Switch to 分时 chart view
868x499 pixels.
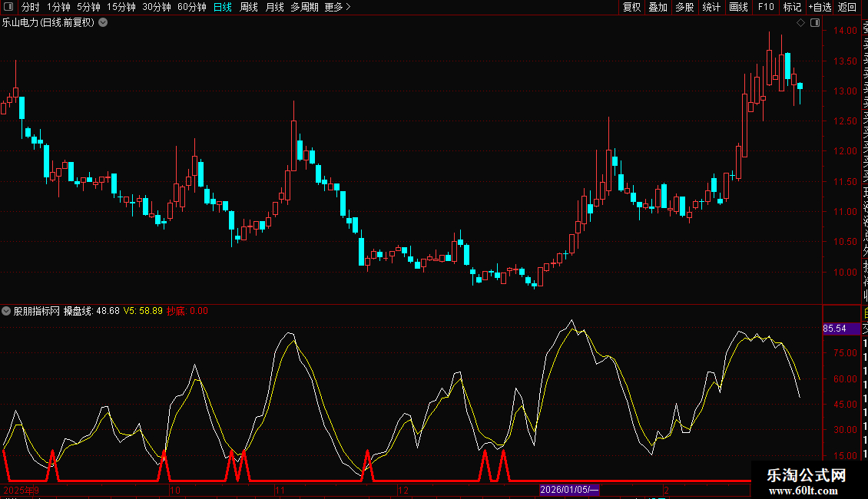pyautogui.click(x=31, y=7)
